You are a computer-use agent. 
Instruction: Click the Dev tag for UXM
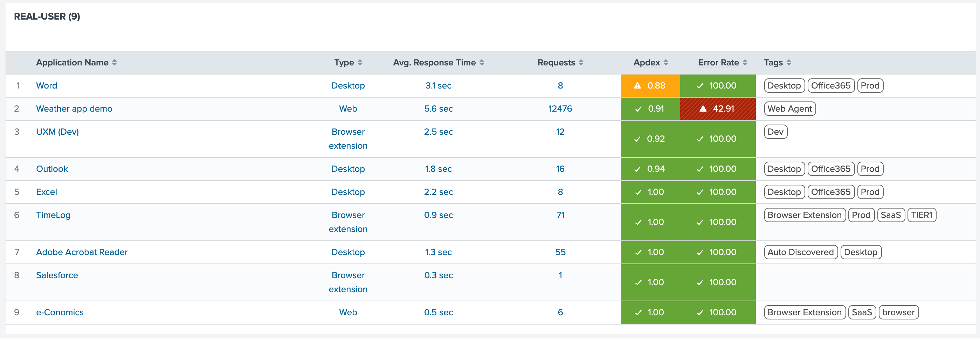775,132
